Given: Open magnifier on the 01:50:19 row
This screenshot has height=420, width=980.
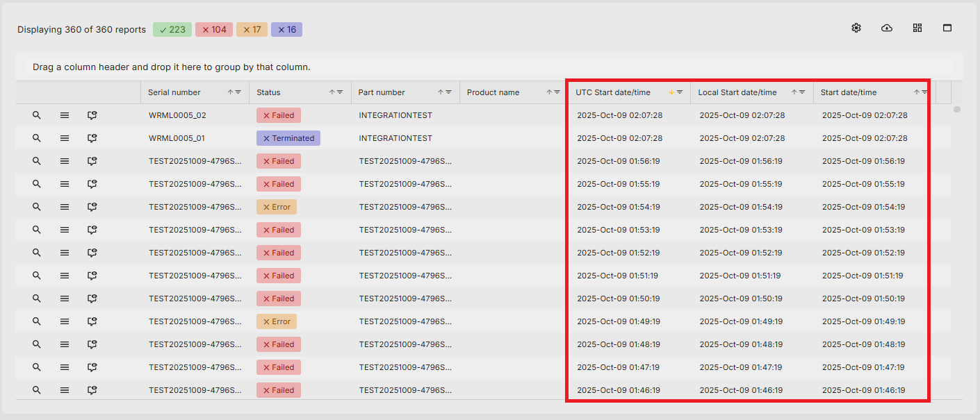Looking at the screenshot, I should coord(37,299).
